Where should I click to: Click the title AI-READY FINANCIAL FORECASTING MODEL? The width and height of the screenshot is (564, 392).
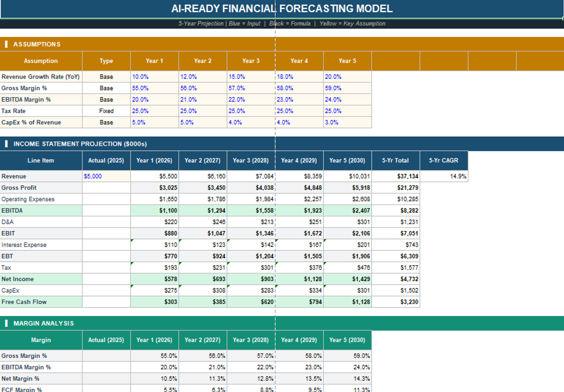coord(282,9)
